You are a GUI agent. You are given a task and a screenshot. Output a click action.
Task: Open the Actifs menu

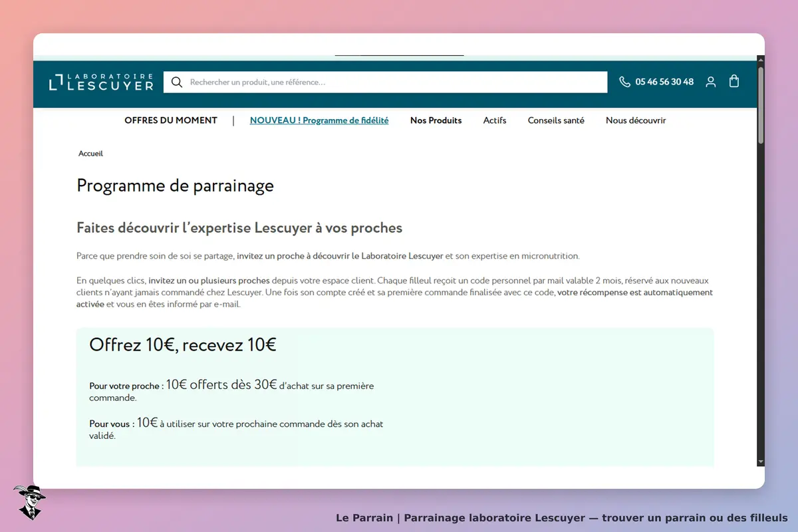(495, 120)
